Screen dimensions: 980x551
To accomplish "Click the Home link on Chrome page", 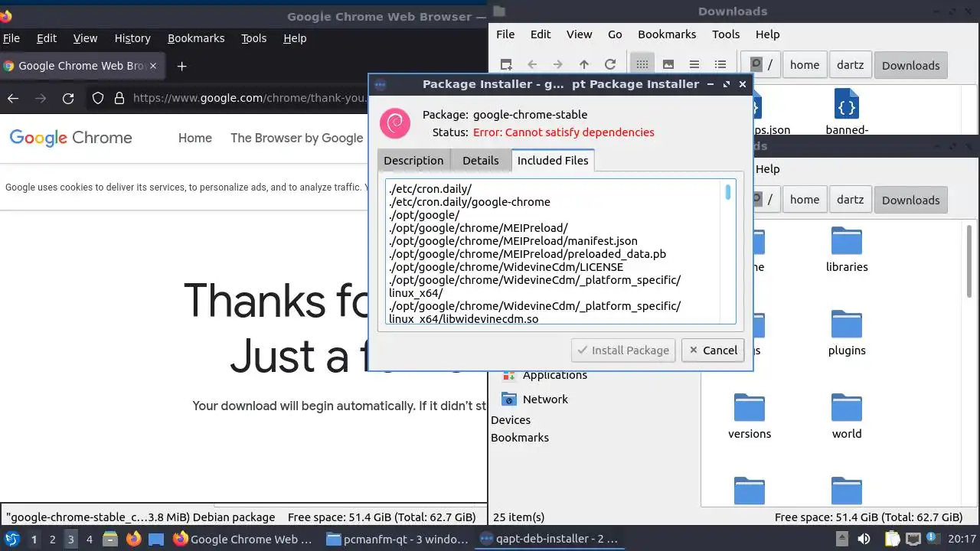I will click(195, 138).
